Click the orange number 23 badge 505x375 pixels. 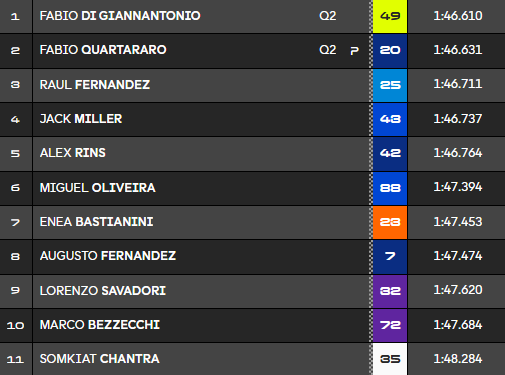pyautogui.click(x=390, y=222)
